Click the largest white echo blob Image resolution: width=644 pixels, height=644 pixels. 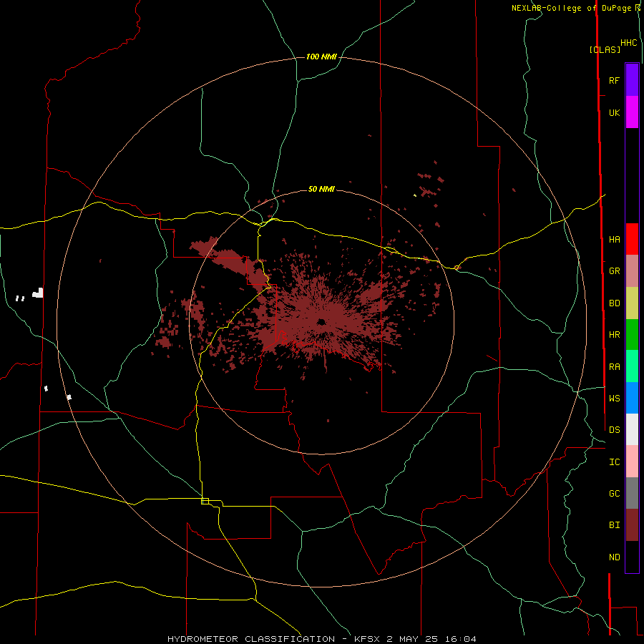tap(38, 293)
